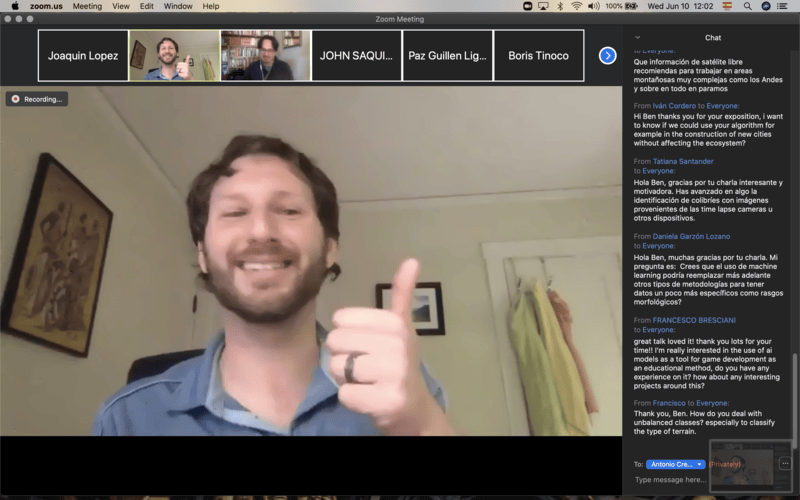Click sender name Francisco in chat
Screen dimensions: 800x500
669,403
